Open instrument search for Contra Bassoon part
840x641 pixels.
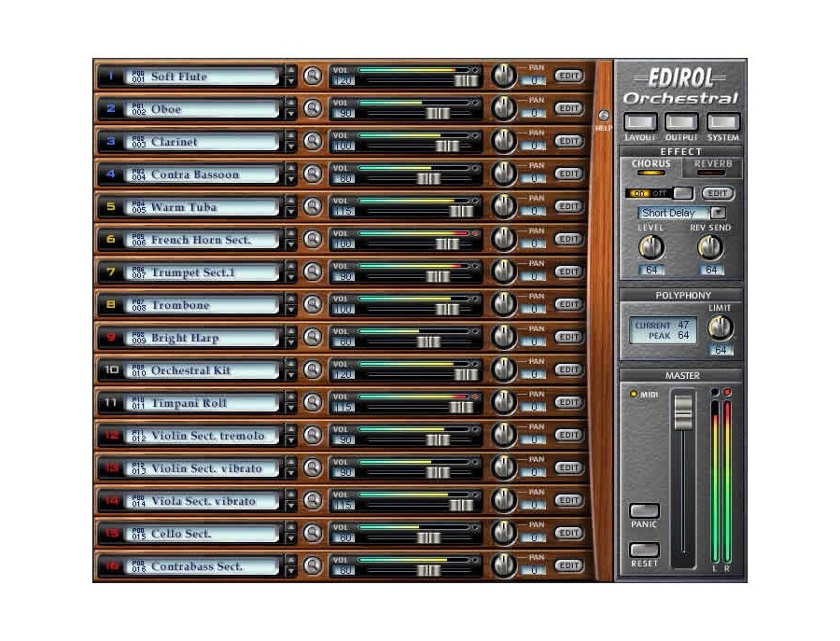click(x=313, y=174)
